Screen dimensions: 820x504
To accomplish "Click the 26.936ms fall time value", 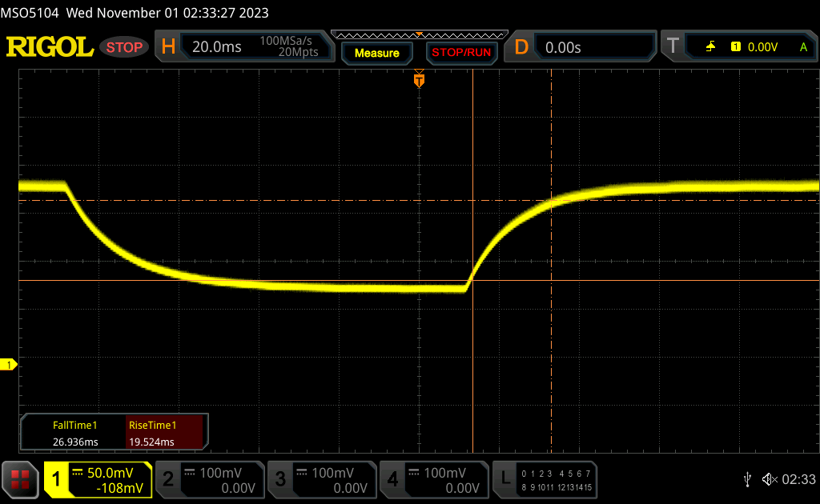I will point(75,442).
